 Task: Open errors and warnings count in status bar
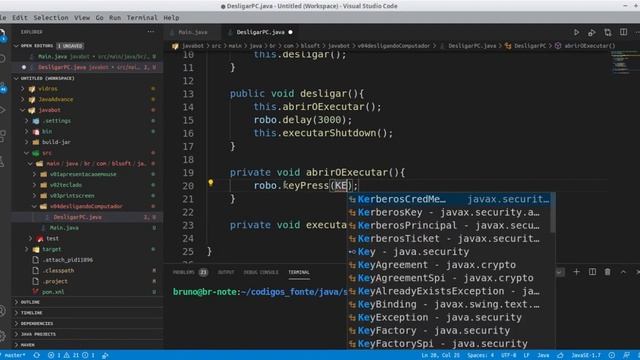[x=71, y=355]
